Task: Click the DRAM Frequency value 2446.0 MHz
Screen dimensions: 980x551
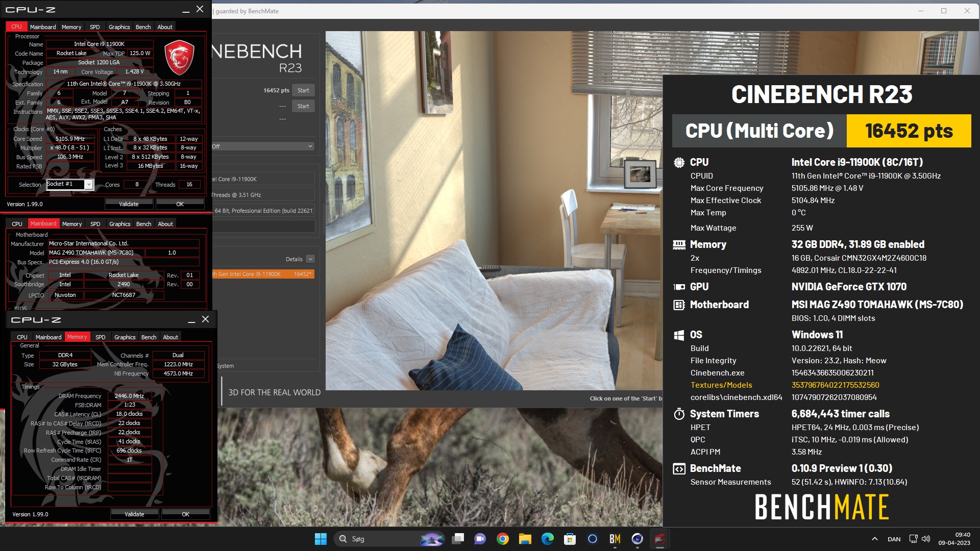Action: click(x=129, y=396)
